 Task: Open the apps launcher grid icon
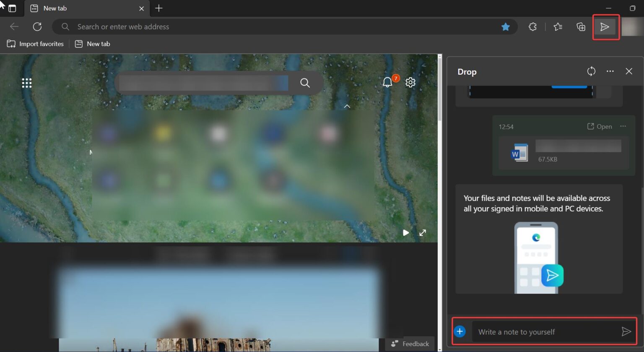click(27, 83)
